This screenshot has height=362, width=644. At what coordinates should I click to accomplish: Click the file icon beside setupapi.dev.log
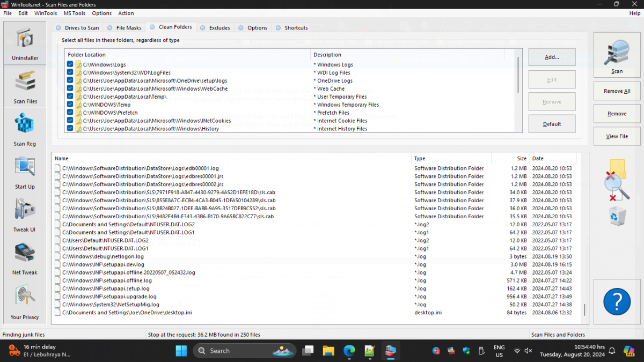coord(58,265)
